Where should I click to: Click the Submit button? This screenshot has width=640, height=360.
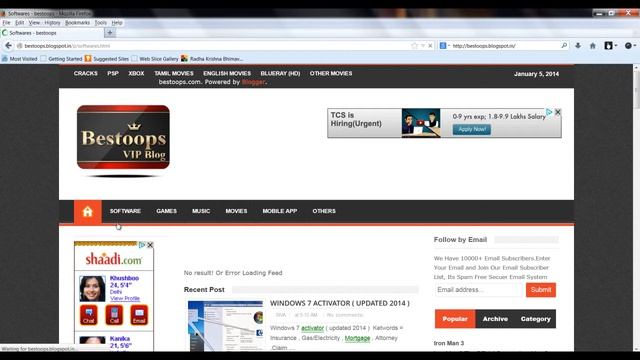pos(541,290)
